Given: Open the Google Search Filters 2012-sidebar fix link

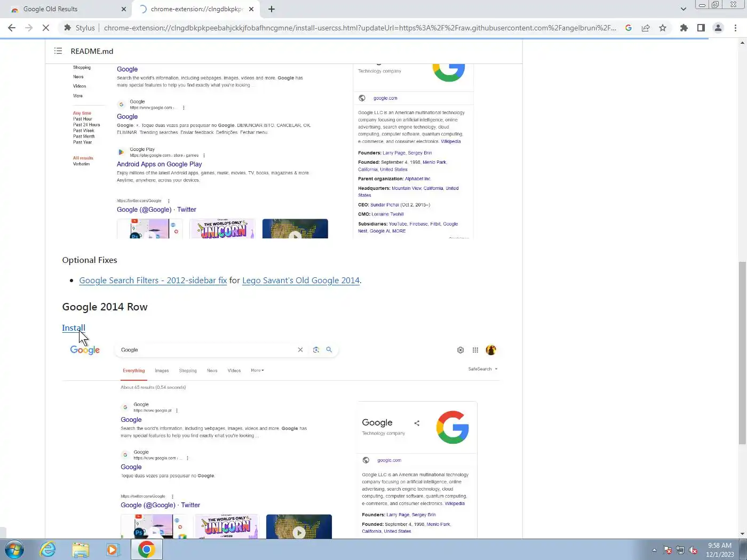Looking at the screenshot, I should coord(153,281).
